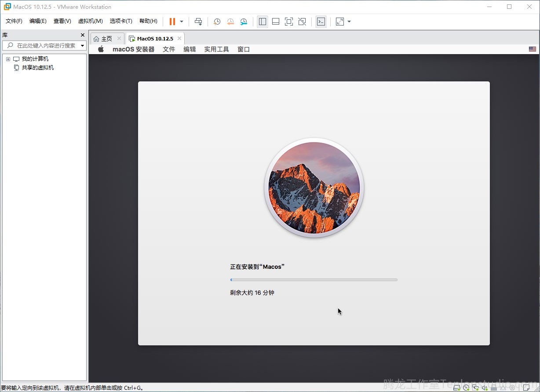This screenshot has width=540, height=392.
Task: Open the 帮助(H) menu
Action: tap(148, 21)
